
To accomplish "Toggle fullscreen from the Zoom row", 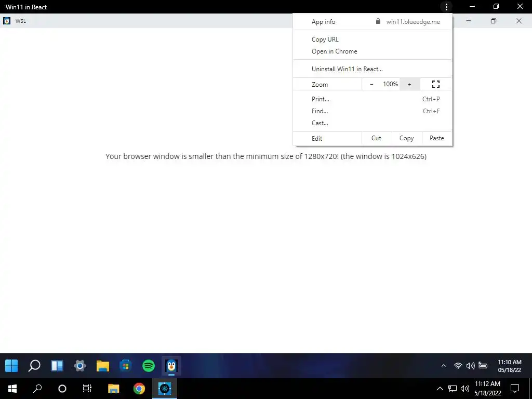I will pos(436,84).
